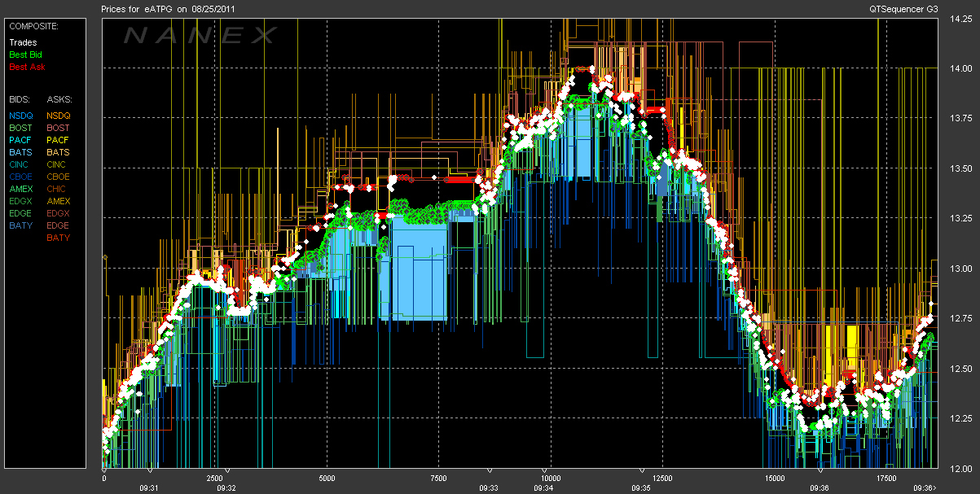Click the 10000 sequence axis label
The width and height of the screenshot is (980, 494).
[549, 479]
